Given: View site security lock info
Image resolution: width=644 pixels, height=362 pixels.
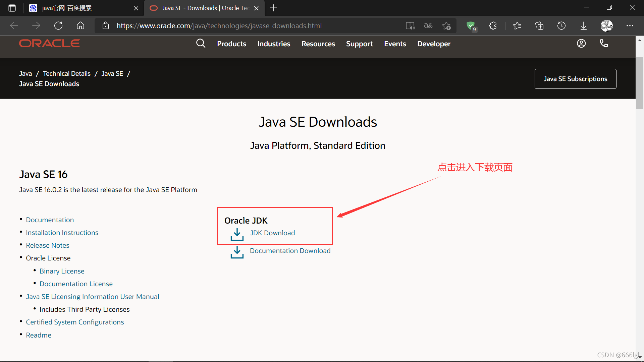Looking at the screenshot, I should (106, 26).
